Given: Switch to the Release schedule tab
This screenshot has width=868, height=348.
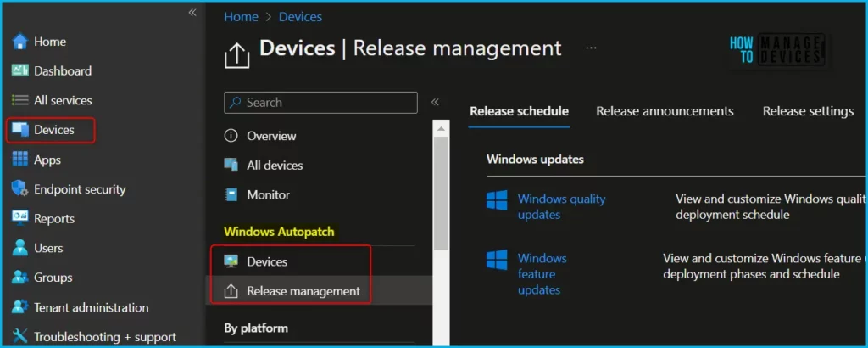Looking at the screenshot, I should pos(519,111).
